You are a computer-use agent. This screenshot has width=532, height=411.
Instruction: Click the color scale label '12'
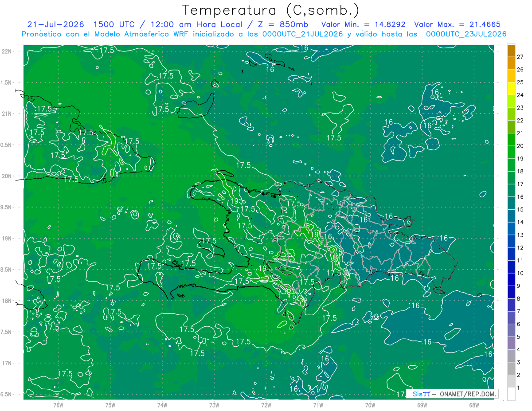[x=520, y=248]
